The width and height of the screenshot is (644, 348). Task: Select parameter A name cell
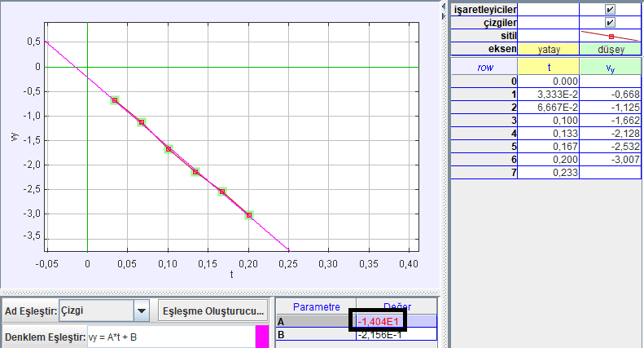coord(316,321)
